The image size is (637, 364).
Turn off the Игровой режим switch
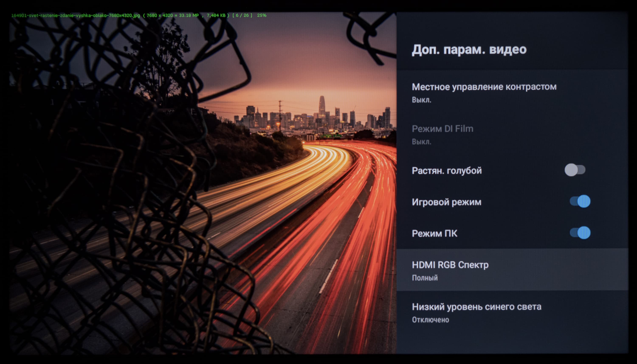[580, 201]
